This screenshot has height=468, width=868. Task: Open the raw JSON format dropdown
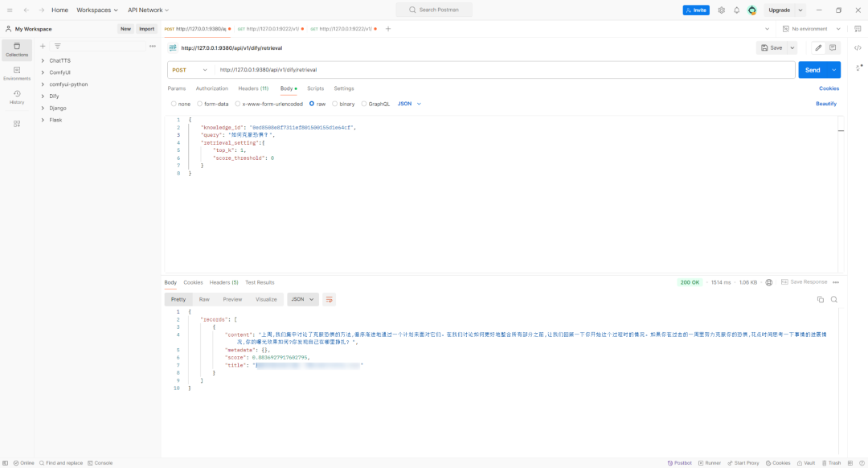tap(410, 104)
